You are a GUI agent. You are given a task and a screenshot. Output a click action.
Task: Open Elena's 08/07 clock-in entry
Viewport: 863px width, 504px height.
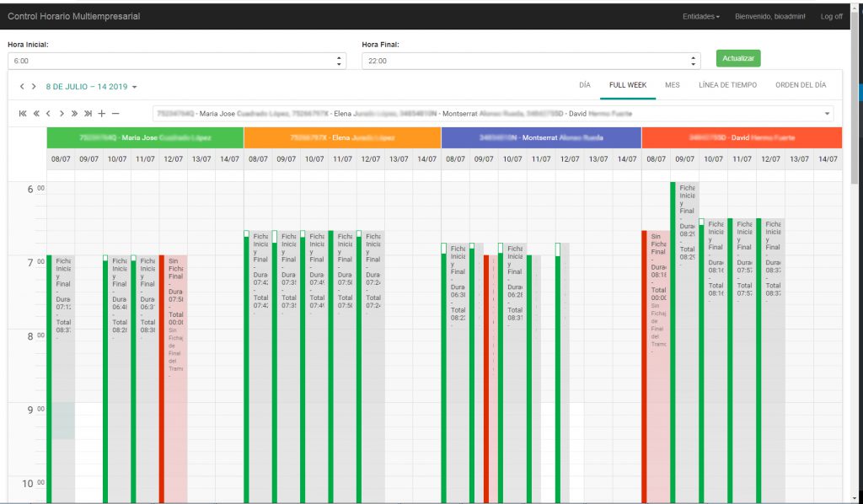tap(258, 367)
